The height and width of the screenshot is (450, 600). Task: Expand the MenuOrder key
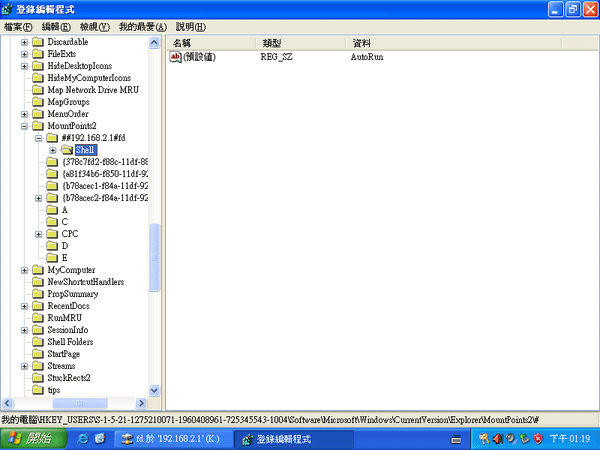coord(24,114)
